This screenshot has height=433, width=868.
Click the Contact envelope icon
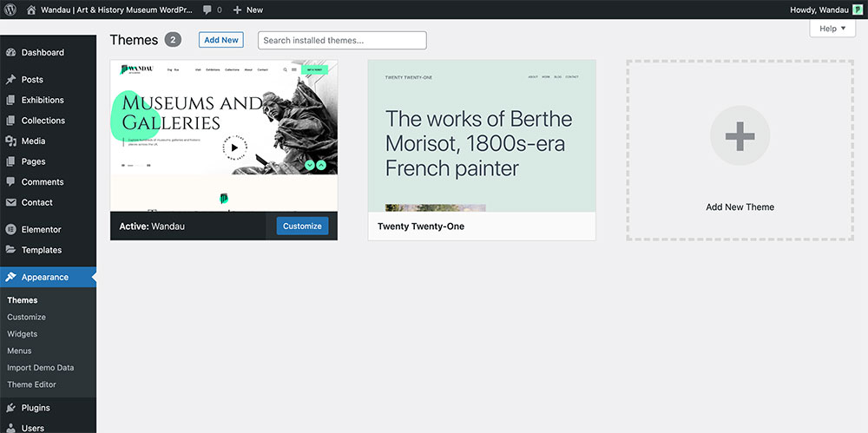[10, 202]
